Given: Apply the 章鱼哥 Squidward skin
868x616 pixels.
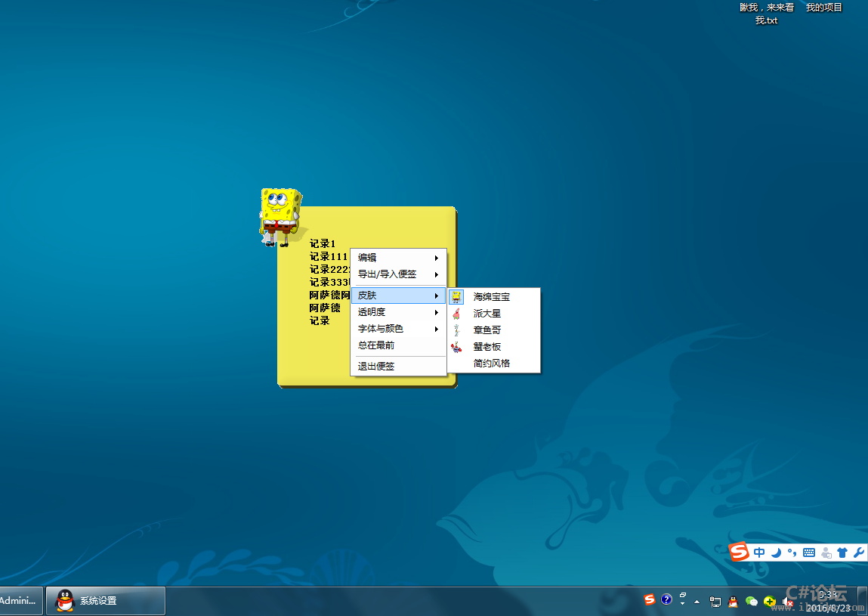Looking at the screenshot, I should point(494,330).
